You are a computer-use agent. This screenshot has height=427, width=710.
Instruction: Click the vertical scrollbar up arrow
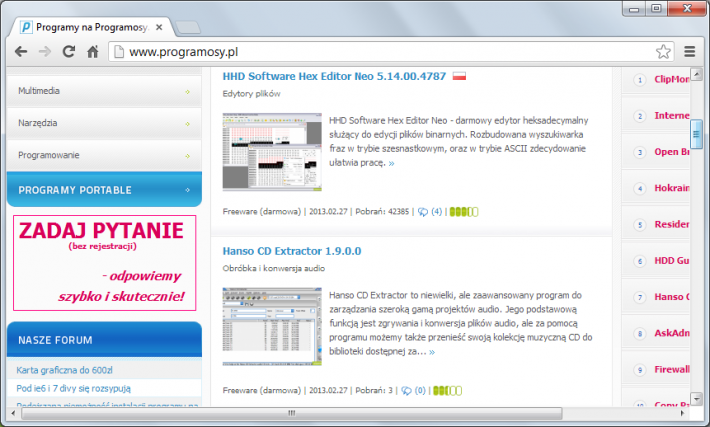pyautogui.click(x=696, y=74)
